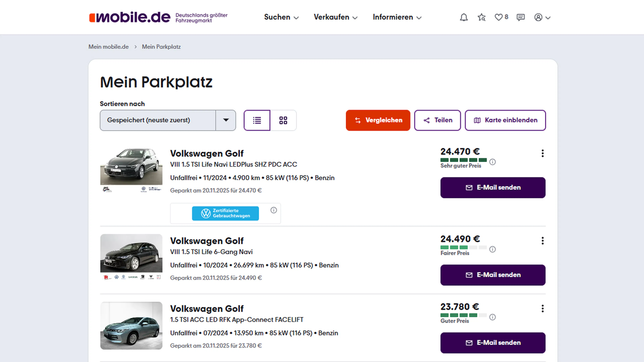
Task: Open saved searches star icon
Action: point(481,17)
